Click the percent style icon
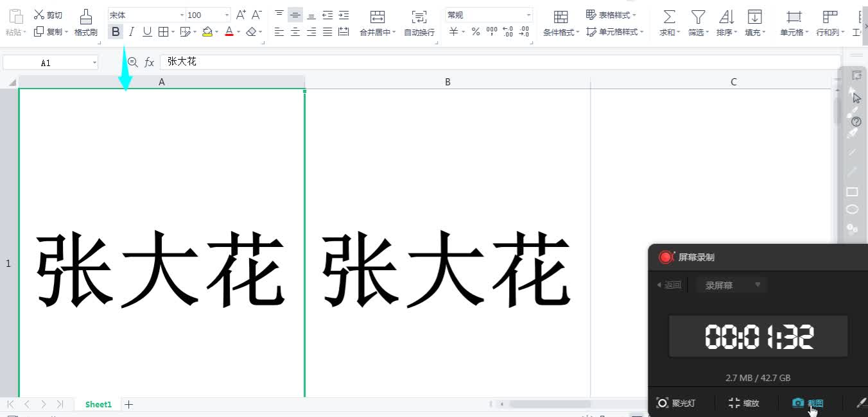Viewport: 868px width, 417px height. point(476,31)
